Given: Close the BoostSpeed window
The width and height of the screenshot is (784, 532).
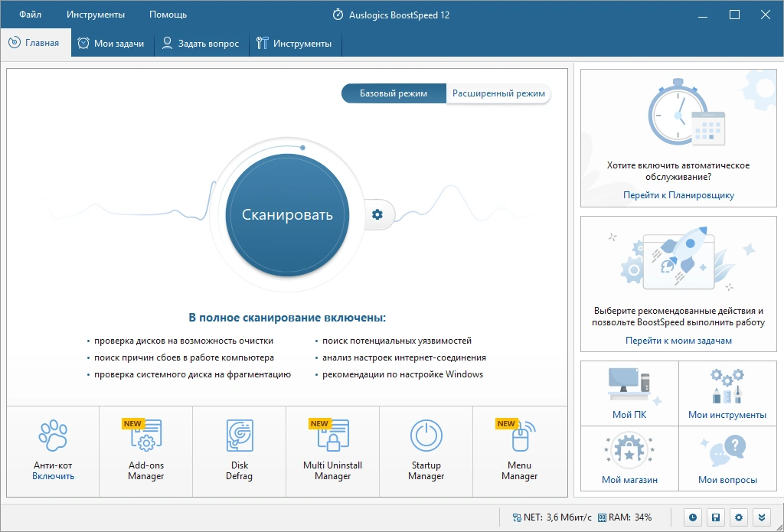Looking at the screenshot, I should pos(766,15).
